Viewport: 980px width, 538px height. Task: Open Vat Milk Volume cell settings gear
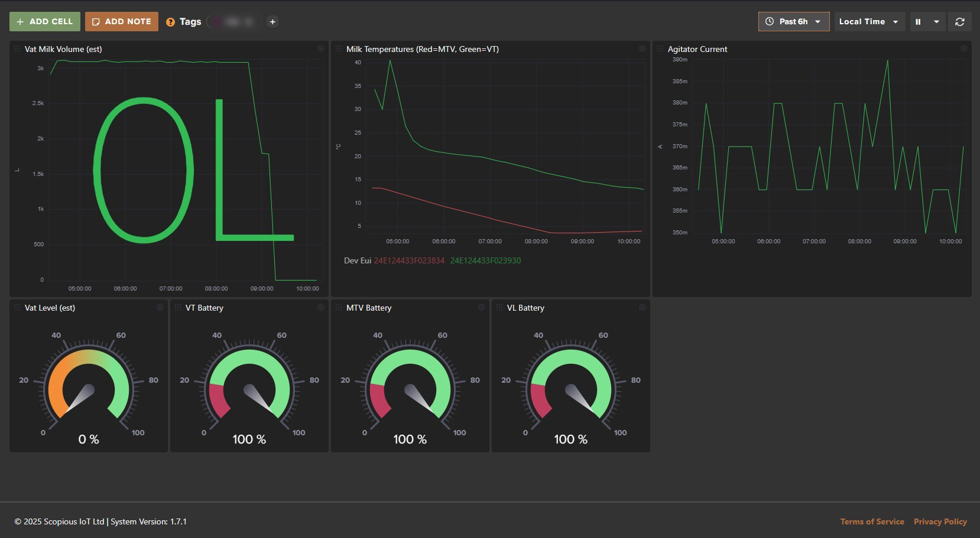[320, 49]
